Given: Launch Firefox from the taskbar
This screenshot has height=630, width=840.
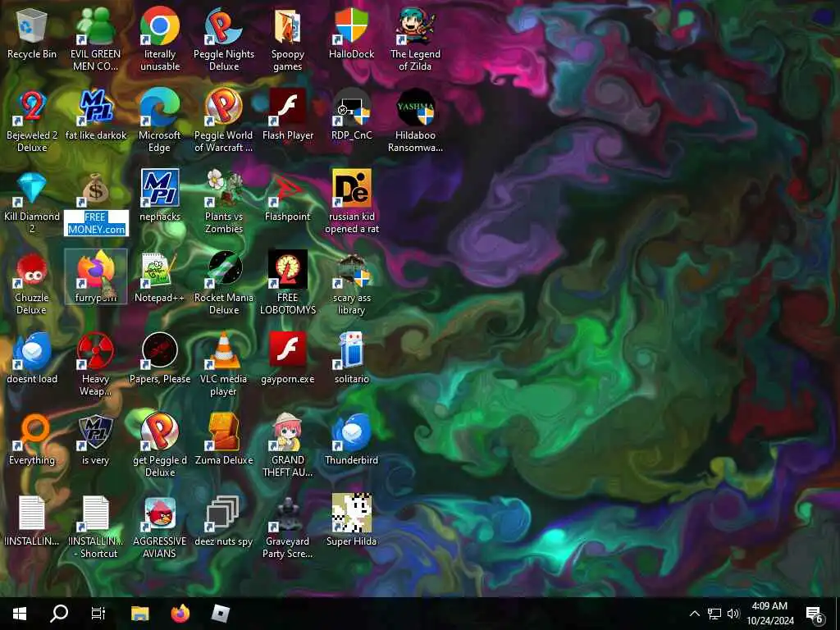Looking at the screenshot, I should (180, 614).
